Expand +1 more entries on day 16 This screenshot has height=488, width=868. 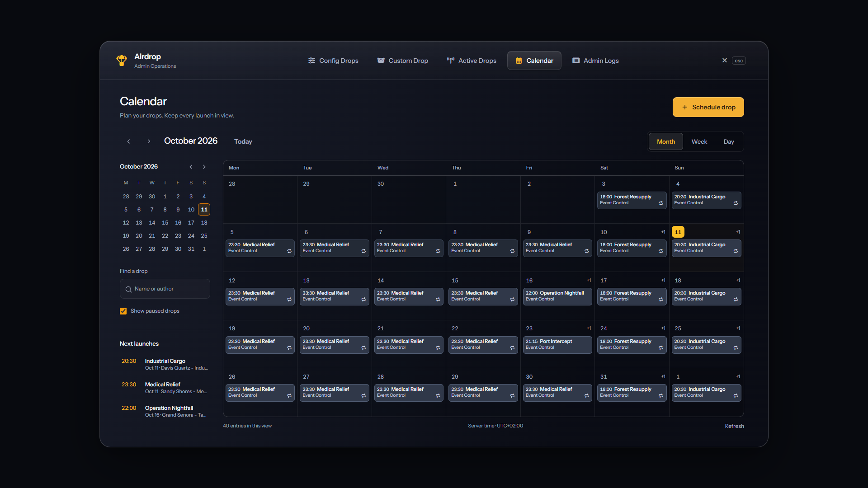(x=589, y=281)
